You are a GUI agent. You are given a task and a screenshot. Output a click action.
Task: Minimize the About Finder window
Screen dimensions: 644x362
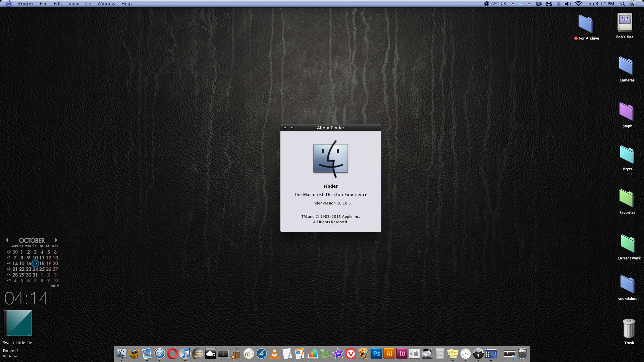(x=292, y=128)
